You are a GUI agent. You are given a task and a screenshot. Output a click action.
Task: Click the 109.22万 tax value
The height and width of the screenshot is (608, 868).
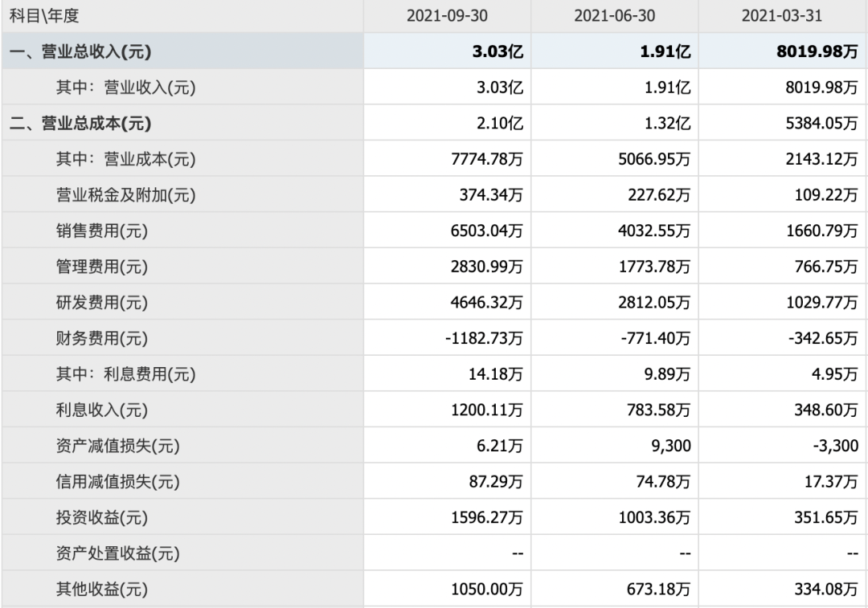(x=826, y=195)
